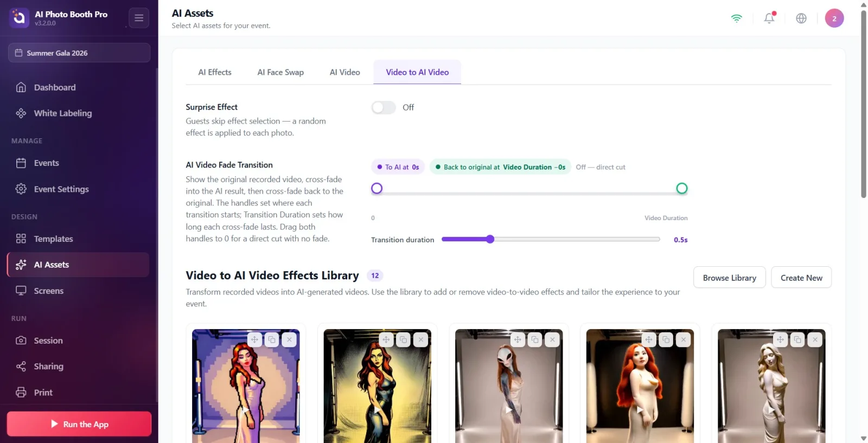Click the 'To AI at 0s' chip
The width and height of the screenshot is (868, 443).
pos(398,167)
